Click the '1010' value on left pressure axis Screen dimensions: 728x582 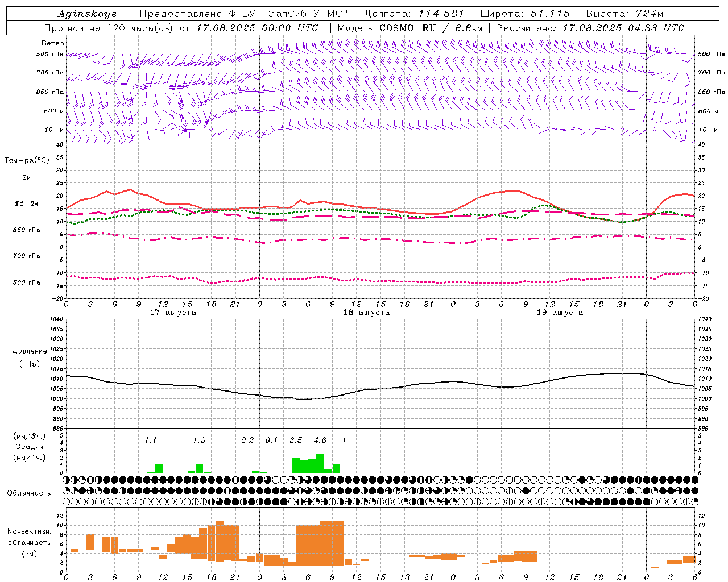pyautogui.click(x=56, y=379)
